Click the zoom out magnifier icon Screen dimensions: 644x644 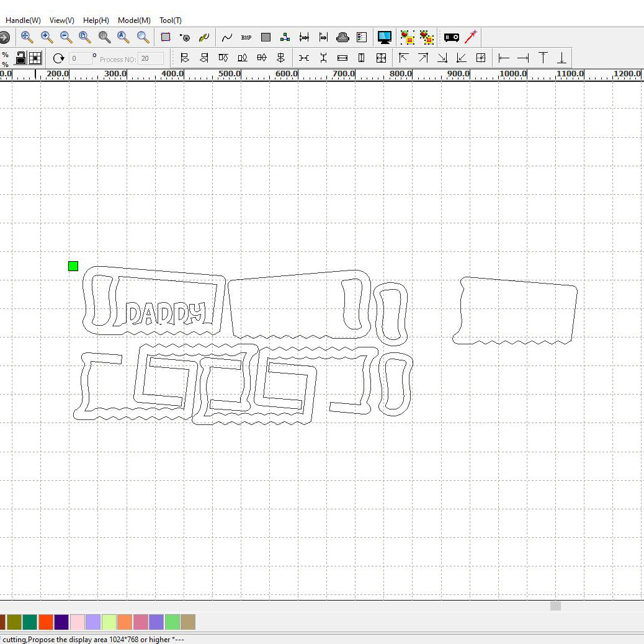pos(66,37)
